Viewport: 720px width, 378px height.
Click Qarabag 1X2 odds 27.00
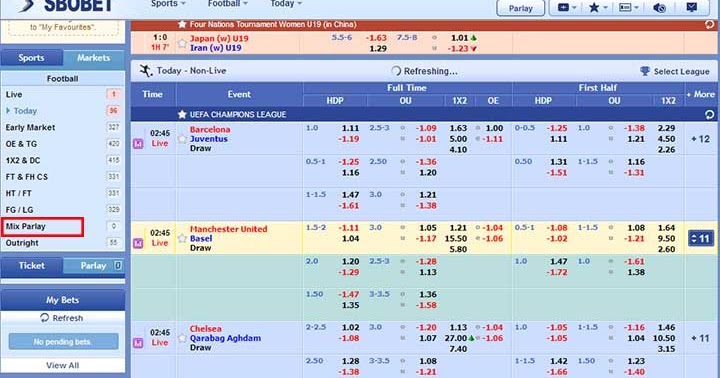point(456,338)
